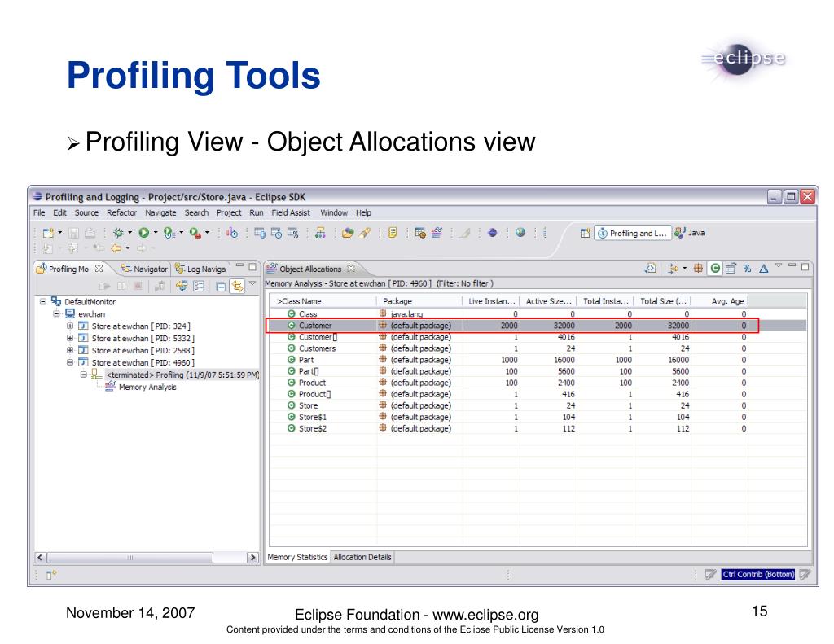
Task: Open the Debug launch dropdown arrow
Action: click(129, 233)
